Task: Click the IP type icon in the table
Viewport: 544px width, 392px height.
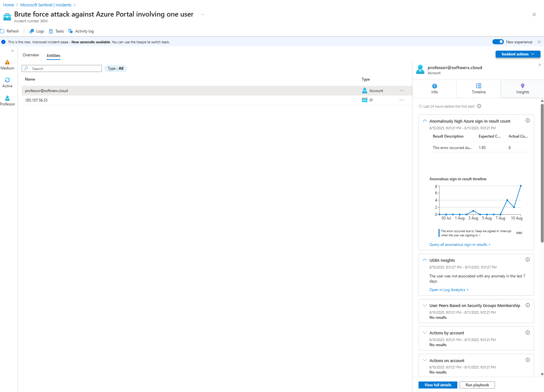Action: pyautogui.click(x=365, y=100)
